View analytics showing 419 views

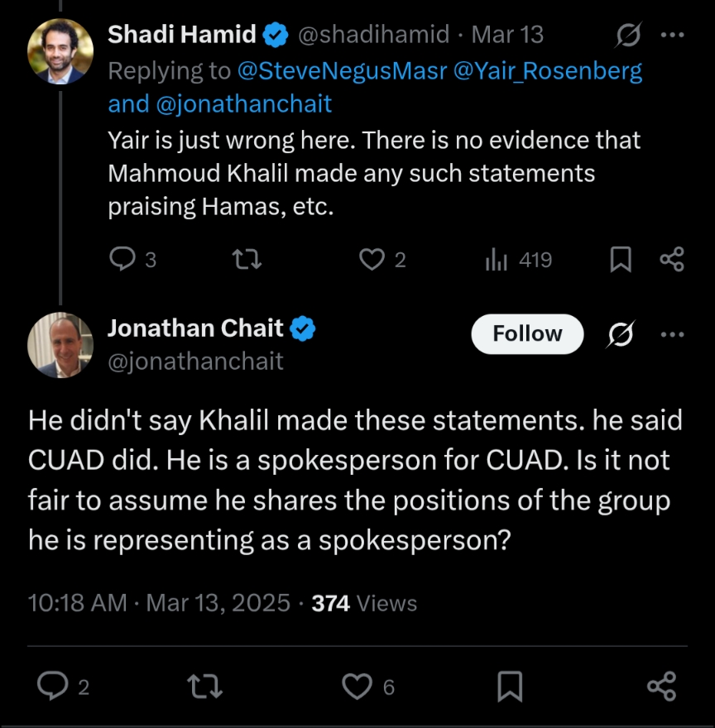click(497, 260)
